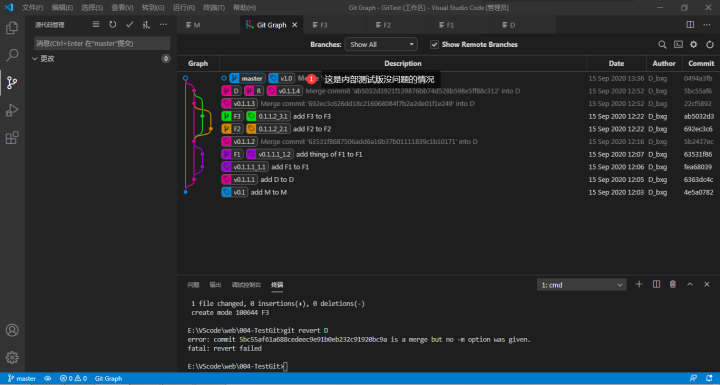Viewport: 720px width, 385px height.
Task: Click errors and warnings count in status bar
Action: click(73, 379)
